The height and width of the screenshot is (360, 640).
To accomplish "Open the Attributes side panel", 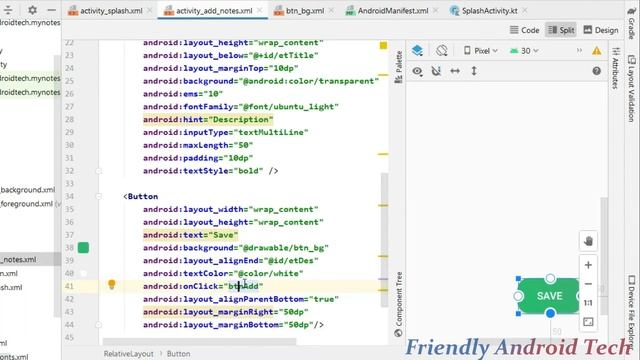I will pyautogui.click(x=616, y=68).
